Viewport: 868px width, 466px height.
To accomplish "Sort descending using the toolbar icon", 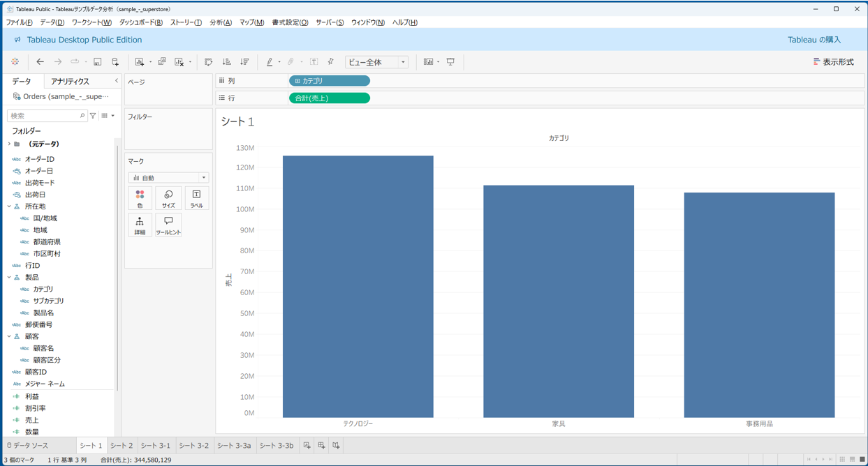I will tap(244, 62).
